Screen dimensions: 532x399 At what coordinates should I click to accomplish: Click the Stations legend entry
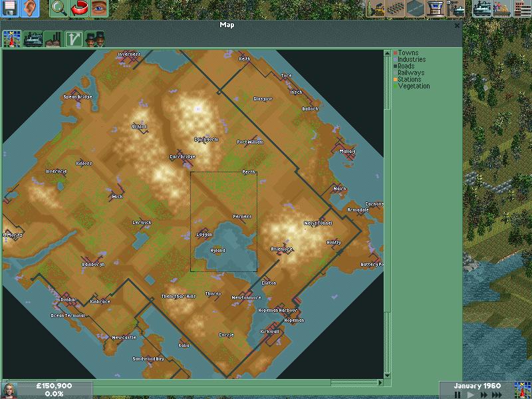pyautogui.click(x=407, y=79)
